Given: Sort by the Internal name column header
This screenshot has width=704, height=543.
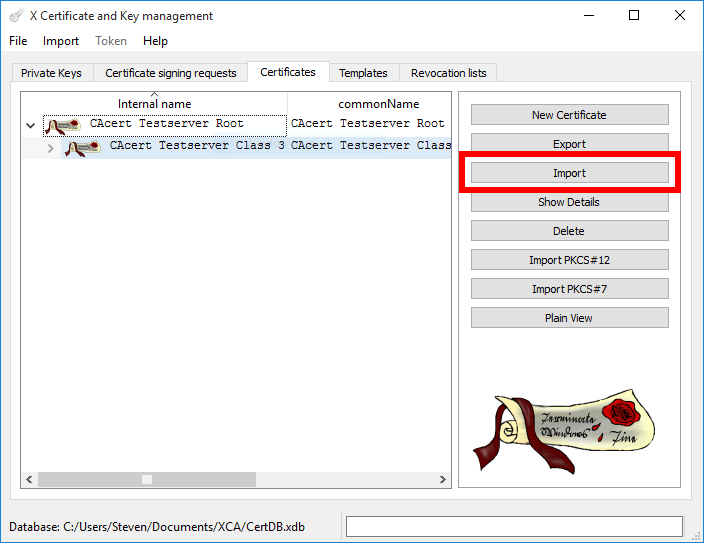Looking at the screenshot, I should click(x=154, y=104).
